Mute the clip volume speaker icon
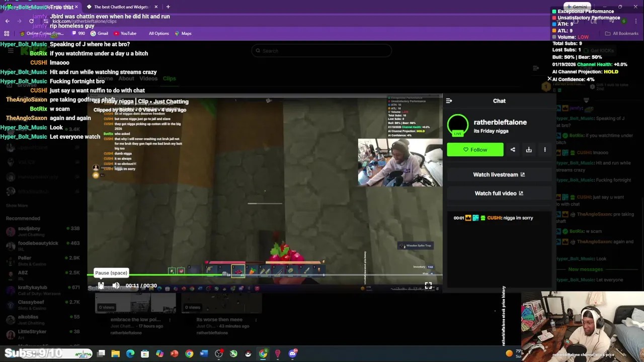Screen dimensions: 644x362 click(116, 286)
